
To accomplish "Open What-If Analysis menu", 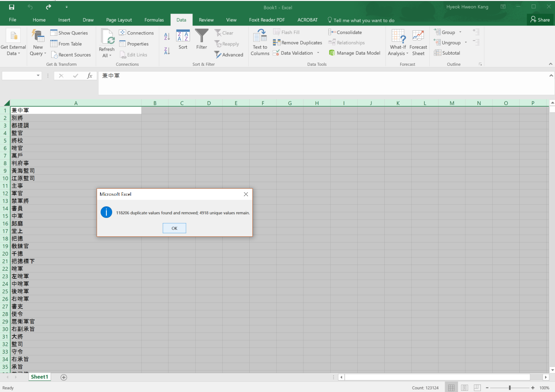I will [x=398, y=43].
